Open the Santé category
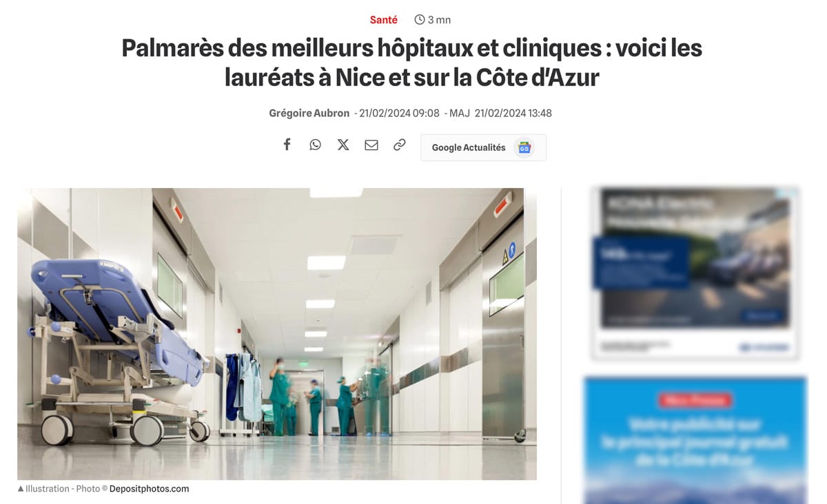Image resolution: width=827 pixels, height=504 pixels. [384, 20]
